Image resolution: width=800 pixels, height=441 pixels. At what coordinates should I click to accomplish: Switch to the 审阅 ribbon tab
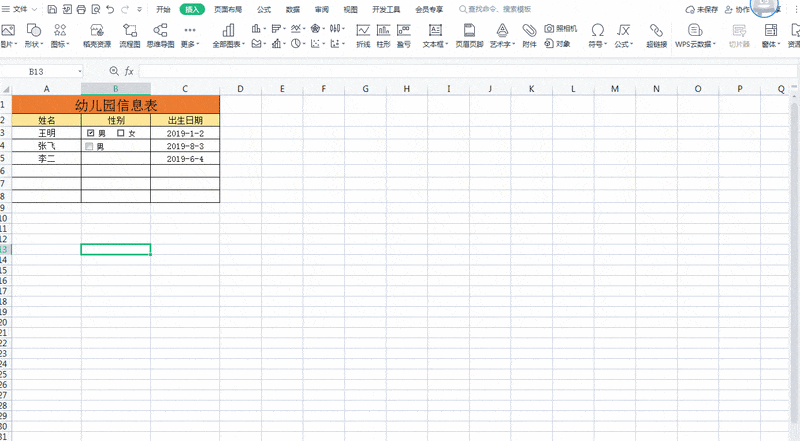click(x=322, y=9)
